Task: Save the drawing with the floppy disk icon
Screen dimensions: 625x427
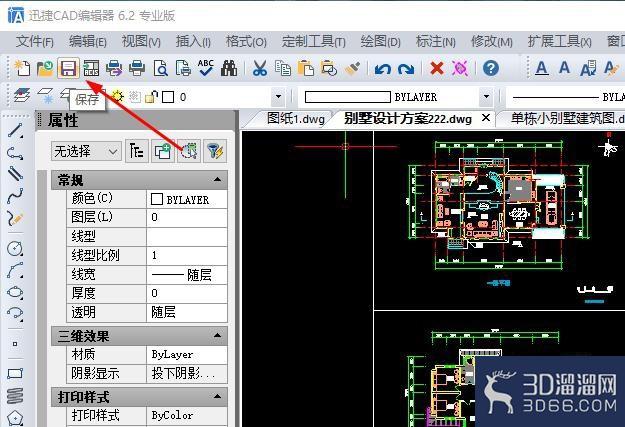Action: 68,68
